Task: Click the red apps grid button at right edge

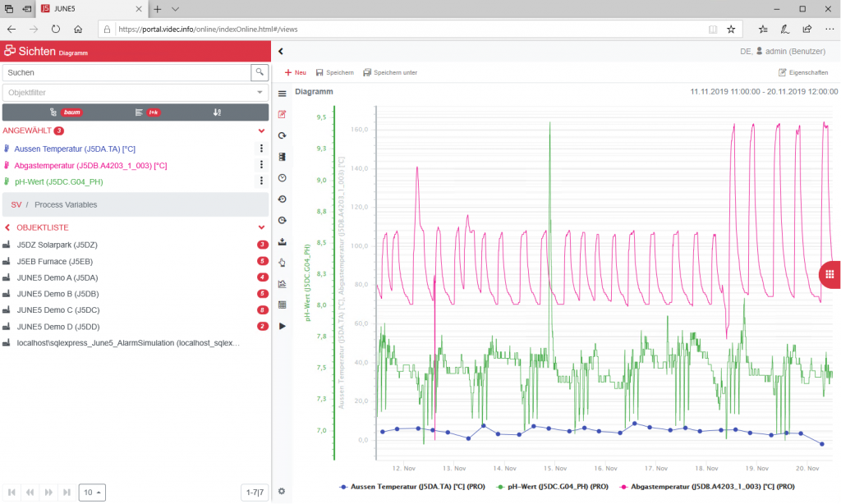Action: [830, 274]
